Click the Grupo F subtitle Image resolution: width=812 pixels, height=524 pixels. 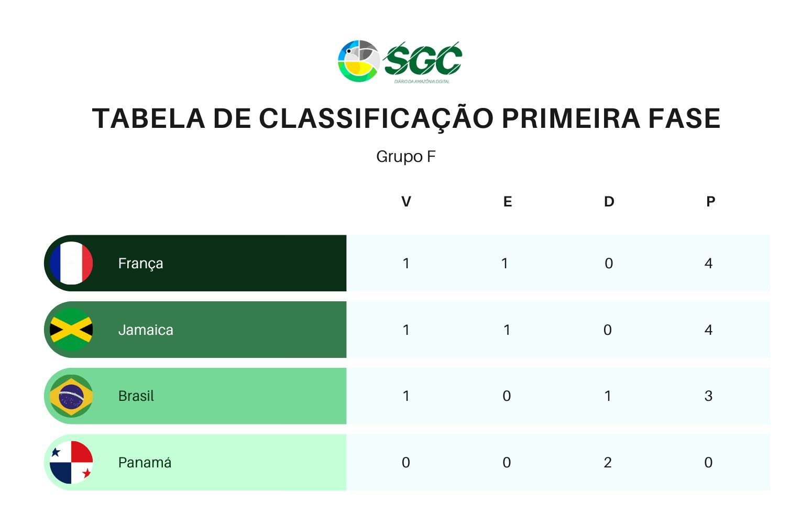pos(406,157)
